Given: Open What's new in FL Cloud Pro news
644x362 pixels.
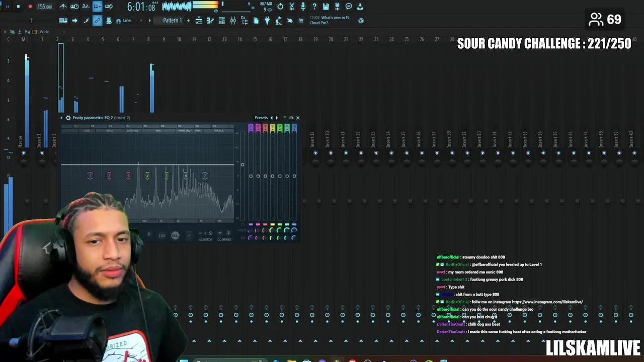Looking at the screenshot, I should [x=330, y=20].
